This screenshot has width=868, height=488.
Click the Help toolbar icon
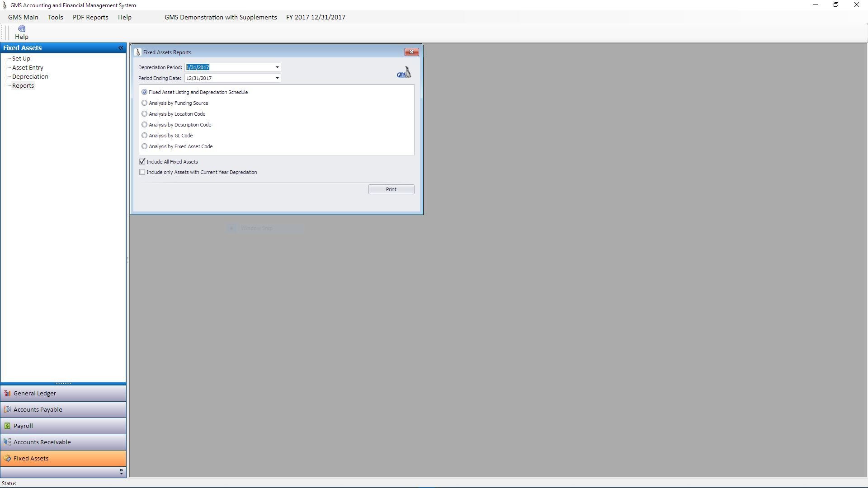[21, 29]
